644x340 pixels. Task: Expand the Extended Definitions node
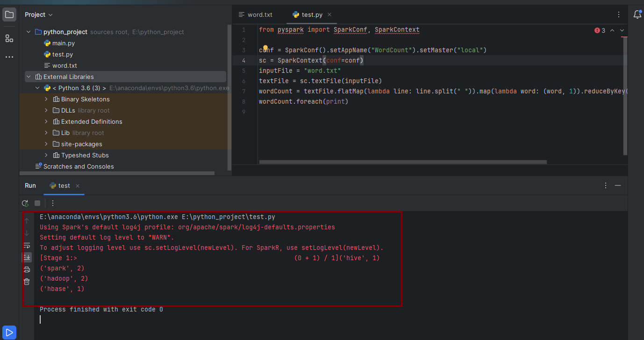[46, 121]
